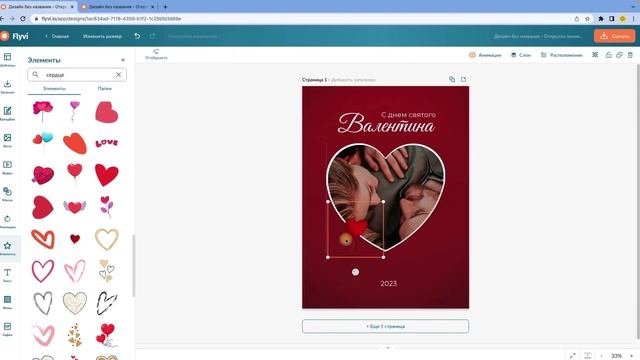Delete the selected element with trash icon
The width and height of the screenshot is (640, 360).
[630, 55]
